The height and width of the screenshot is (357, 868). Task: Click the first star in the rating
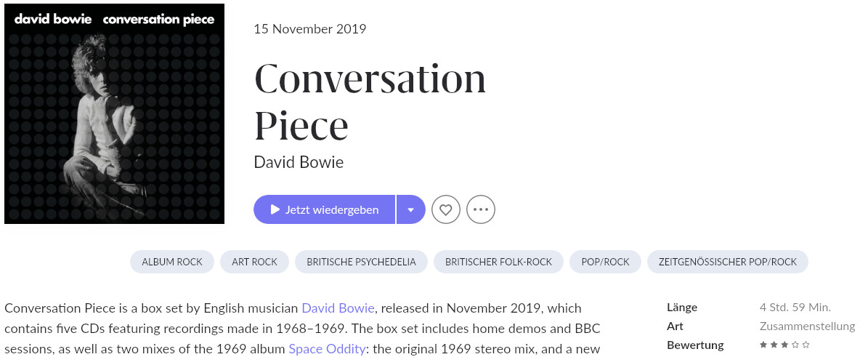[764, 344]
